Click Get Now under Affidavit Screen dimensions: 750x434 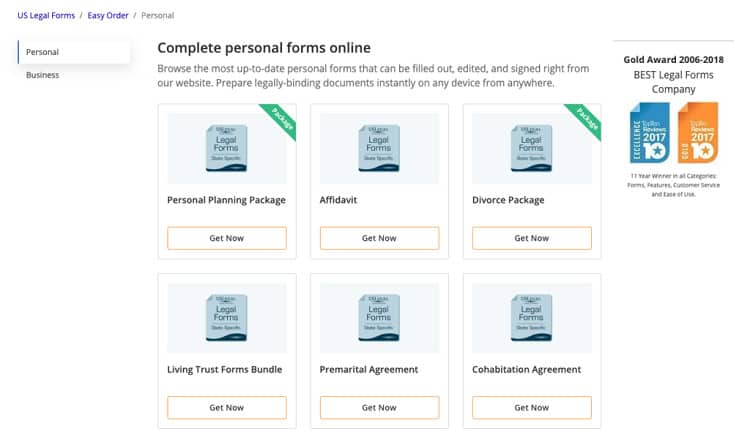coord(379,238)
